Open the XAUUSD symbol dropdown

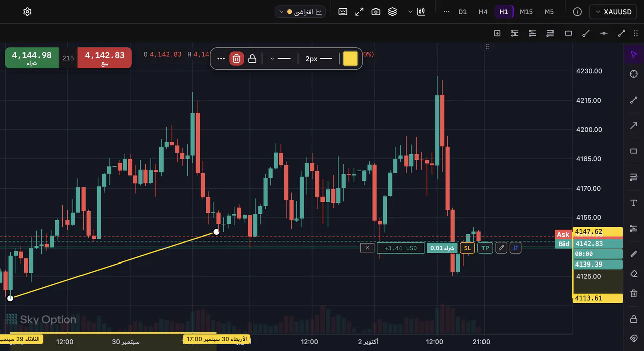612,12
